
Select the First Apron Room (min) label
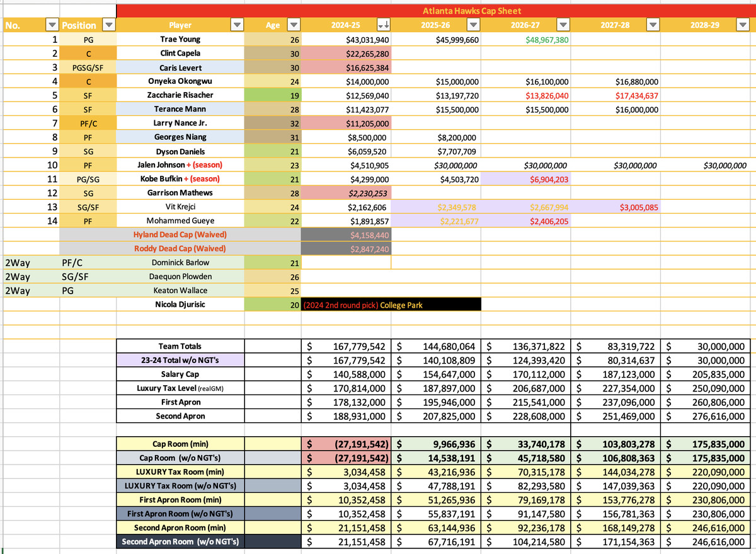(180, 500)
